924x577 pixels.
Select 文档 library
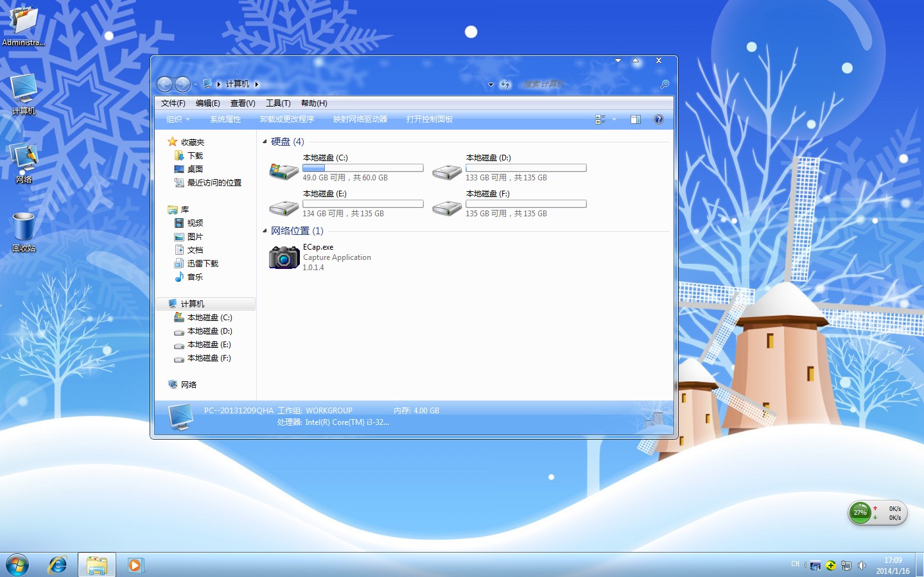[189, 250]
